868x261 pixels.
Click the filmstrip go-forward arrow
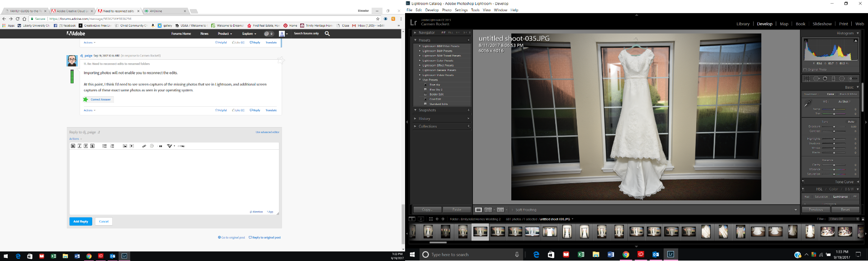point(443,219)
